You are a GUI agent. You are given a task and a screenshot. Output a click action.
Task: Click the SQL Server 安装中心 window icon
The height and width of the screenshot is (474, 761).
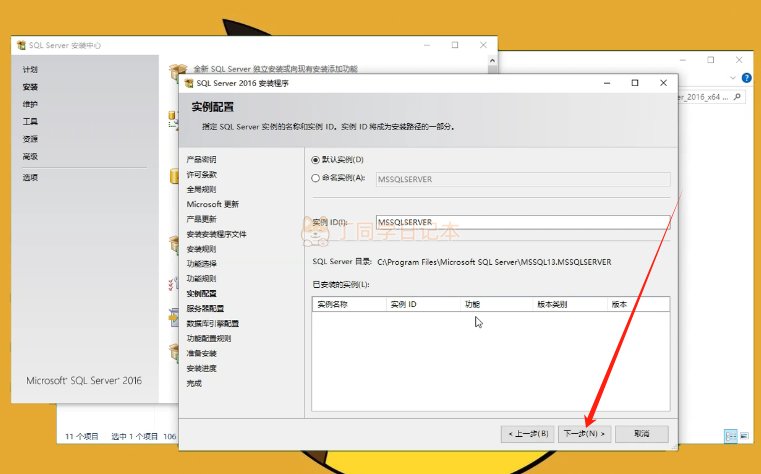point(20,46)
